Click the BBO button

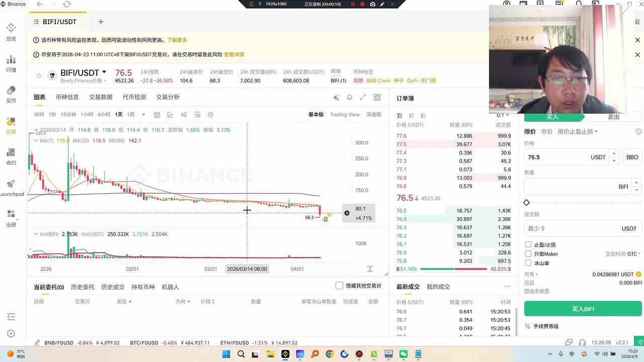point(632,157)
